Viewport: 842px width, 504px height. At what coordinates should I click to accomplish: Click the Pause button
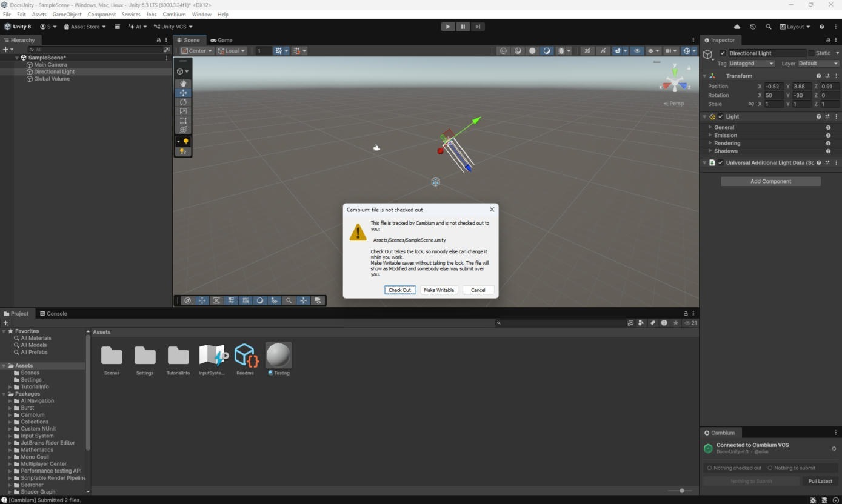click(x=463, y=27)
